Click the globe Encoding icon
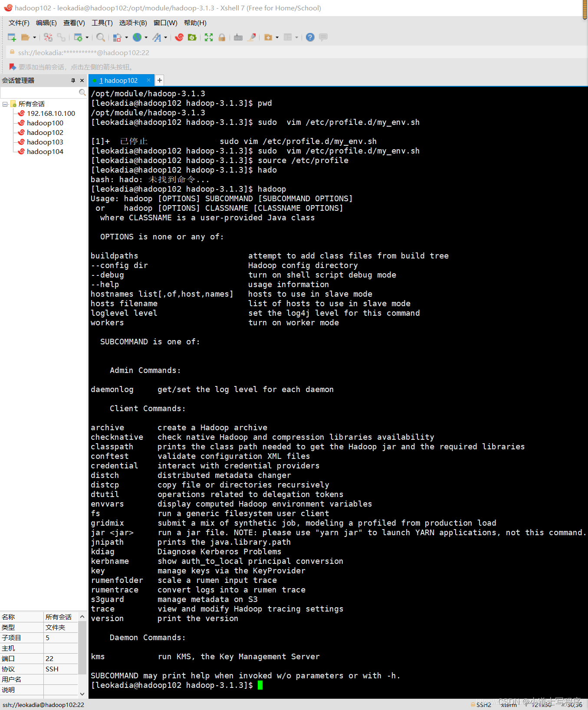Image resolution: width=588 pixels, height=710 pixels. click(137, 37)
